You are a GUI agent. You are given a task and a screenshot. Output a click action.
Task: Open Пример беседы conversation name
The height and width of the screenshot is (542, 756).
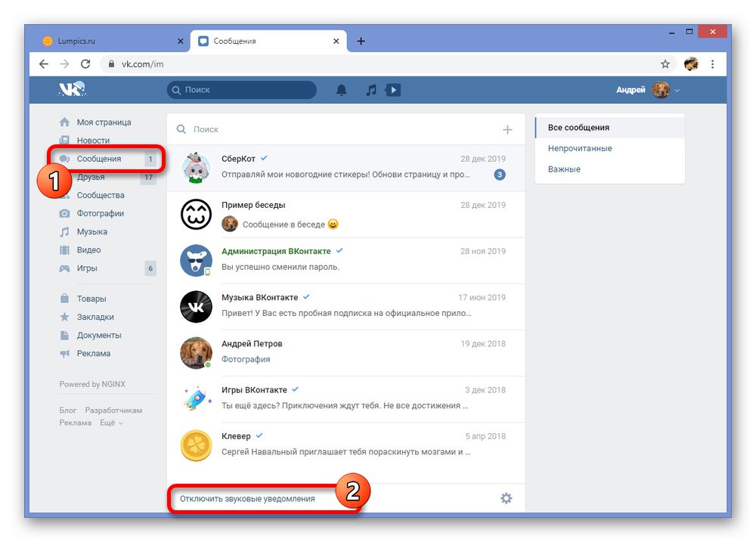point(253,205)
